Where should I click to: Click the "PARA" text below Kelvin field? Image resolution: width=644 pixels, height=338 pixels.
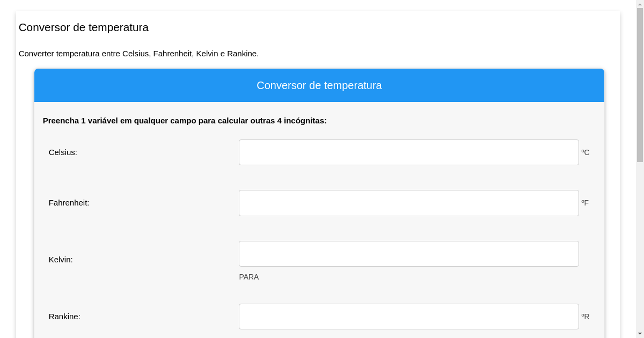[249, 277]
